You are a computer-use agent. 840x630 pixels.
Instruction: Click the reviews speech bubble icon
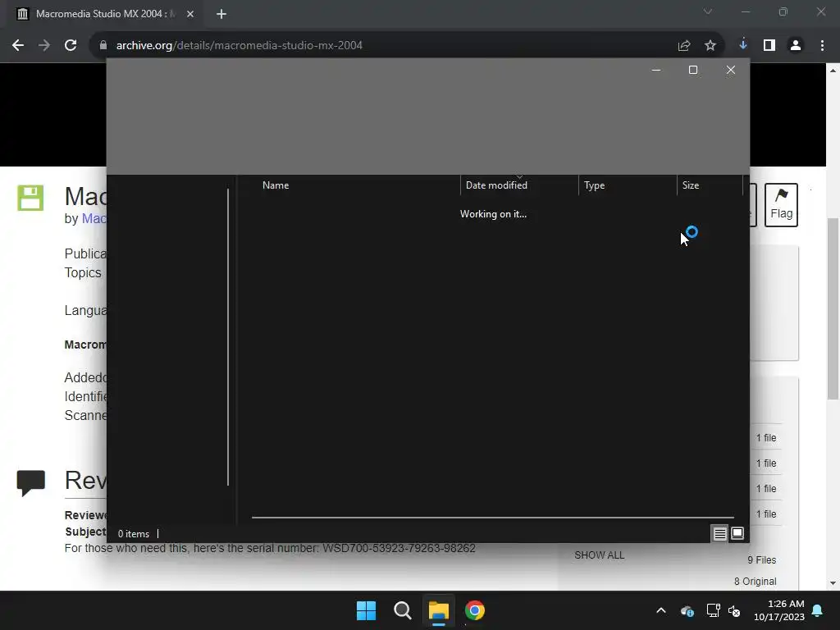(30, 482)
